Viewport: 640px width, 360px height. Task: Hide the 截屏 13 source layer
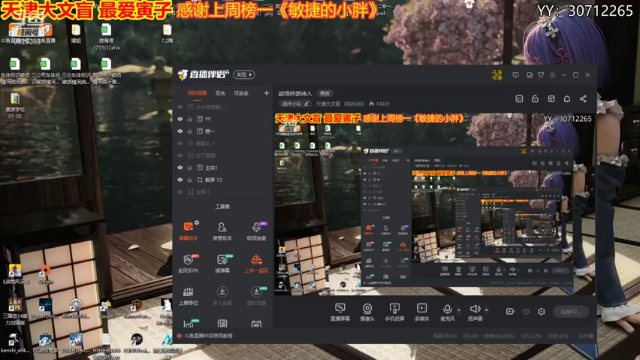[180, 180]
